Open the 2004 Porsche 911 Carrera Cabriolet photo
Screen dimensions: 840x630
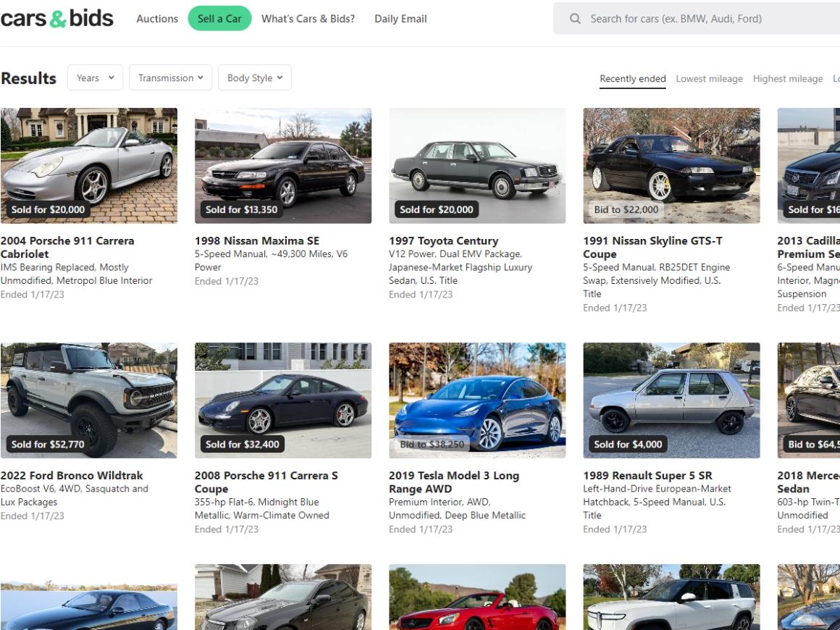tap(89, 165)
